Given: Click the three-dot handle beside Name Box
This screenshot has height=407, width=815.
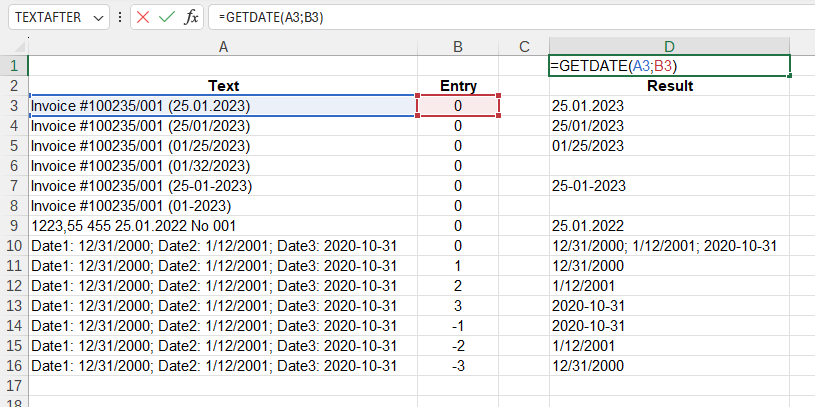Looking at the screenshot, I should (x=120, y=17).
